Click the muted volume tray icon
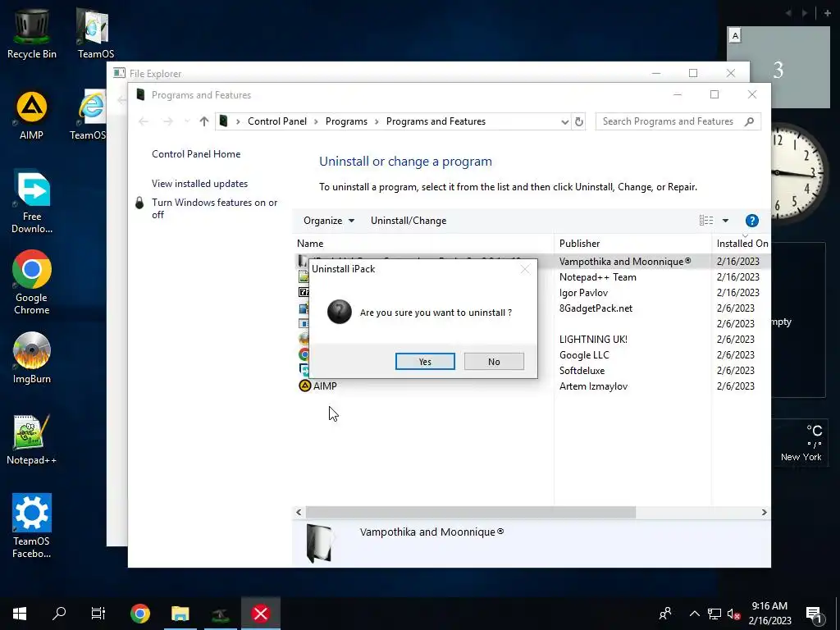This screenshot has height=630, width=840. [733, 614]
